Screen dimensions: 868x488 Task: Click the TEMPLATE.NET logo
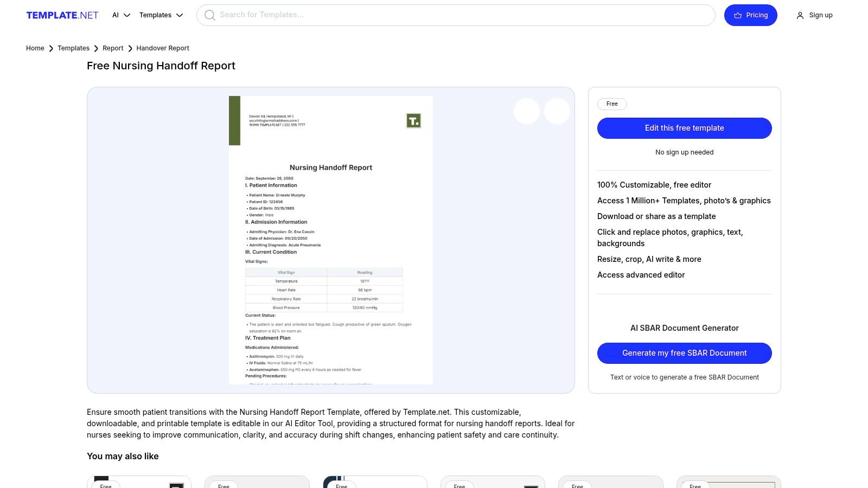[x=62, y=15]
